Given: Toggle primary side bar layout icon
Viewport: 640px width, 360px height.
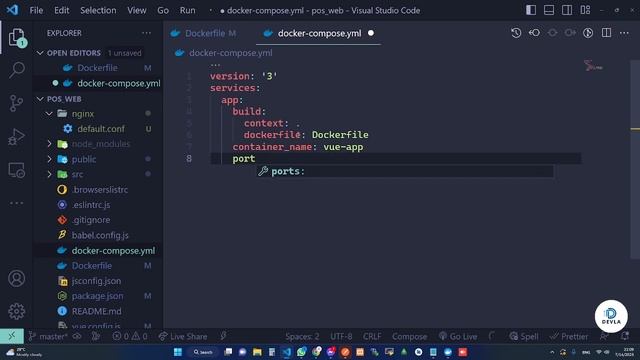Looking at the screenshot, I should point(531,10).
